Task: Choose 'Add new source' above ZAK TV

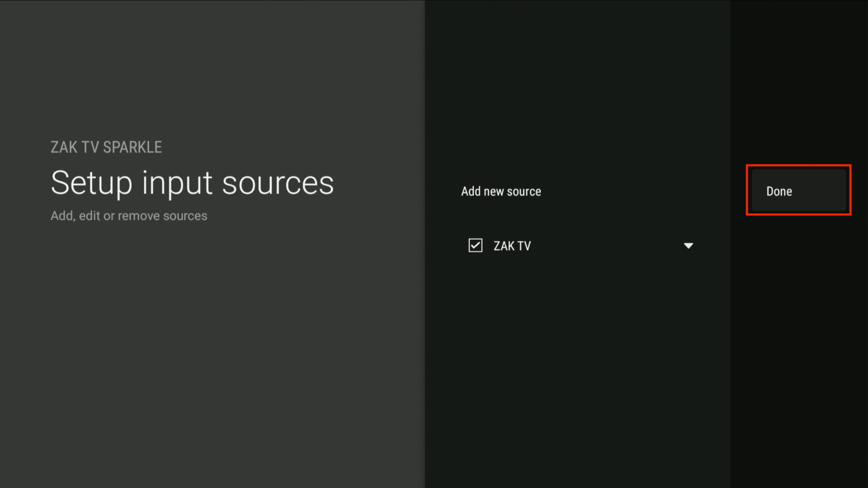Action: click(x=501, y=191)
